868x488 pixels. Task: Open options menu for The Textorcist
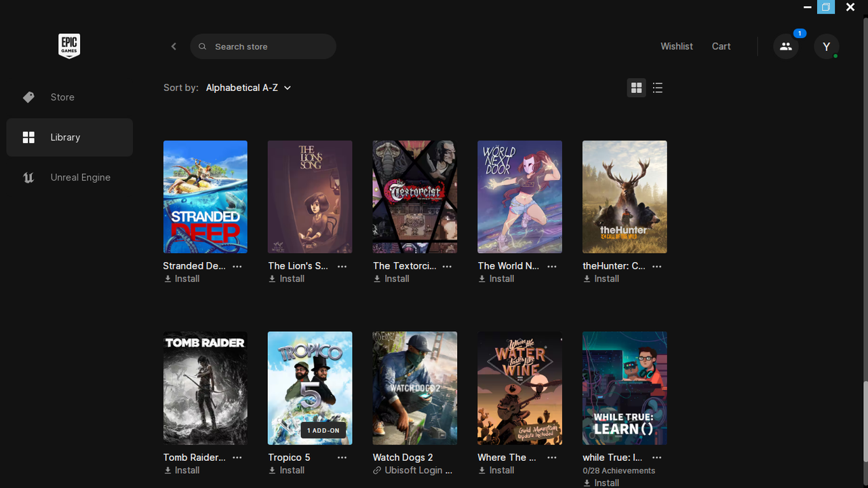[x=447, y=267]
